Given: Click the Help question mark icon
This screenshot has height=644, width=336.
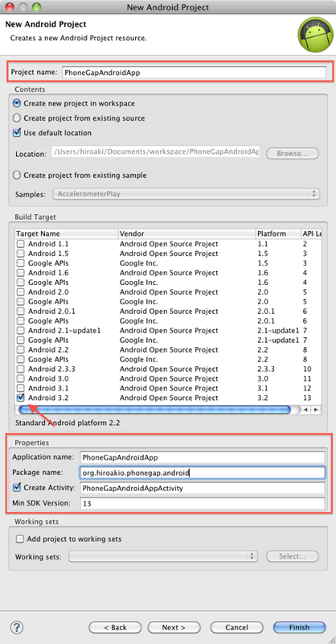Looking at the screenshot, I should pyautogui.click(x=17, y=627).
